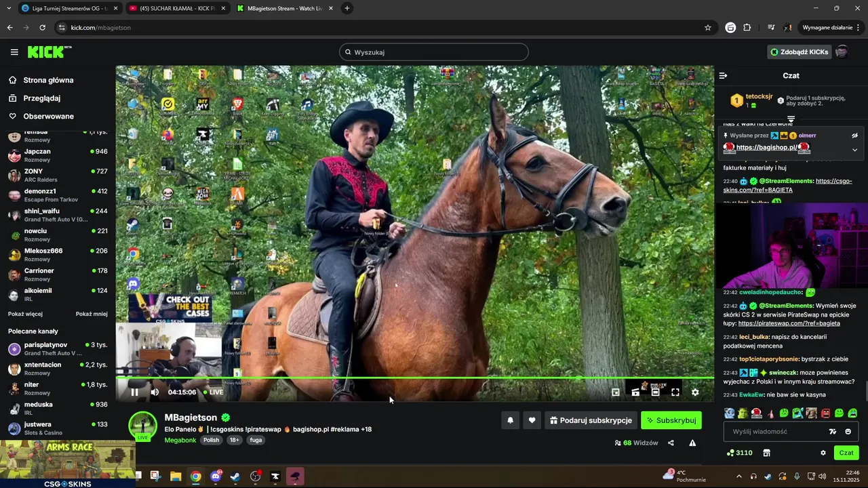Open Mlekosz666 channel in sidebar

(58, 255)
